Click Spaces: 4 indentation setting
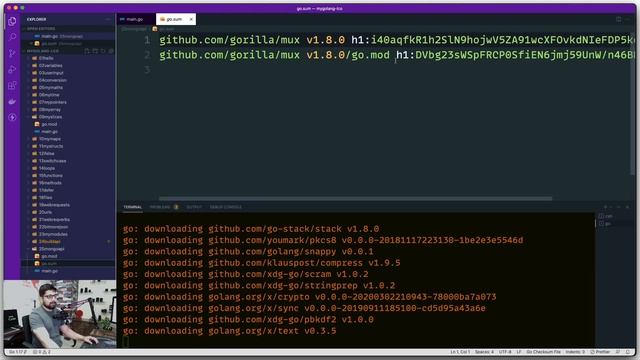This screenshot has width=640, height=360. pos(484,352)
